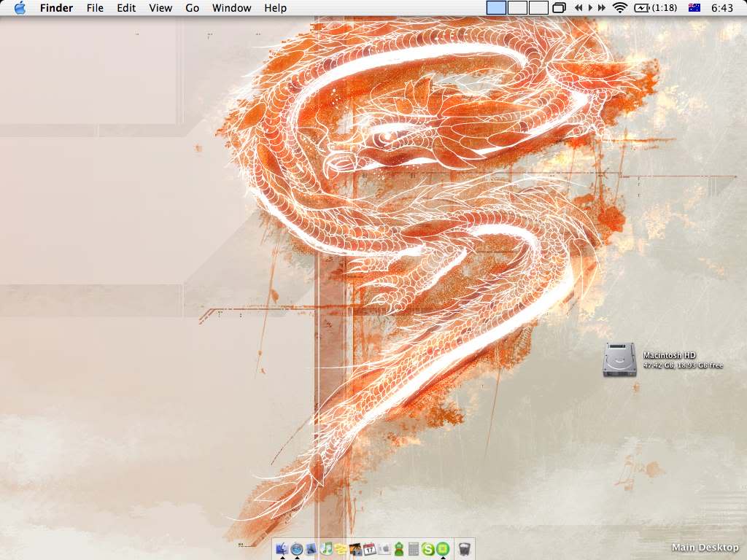Screen dimensions: 747x560
Task: Launch iTunes from the Dock
Action: (326, 549)
